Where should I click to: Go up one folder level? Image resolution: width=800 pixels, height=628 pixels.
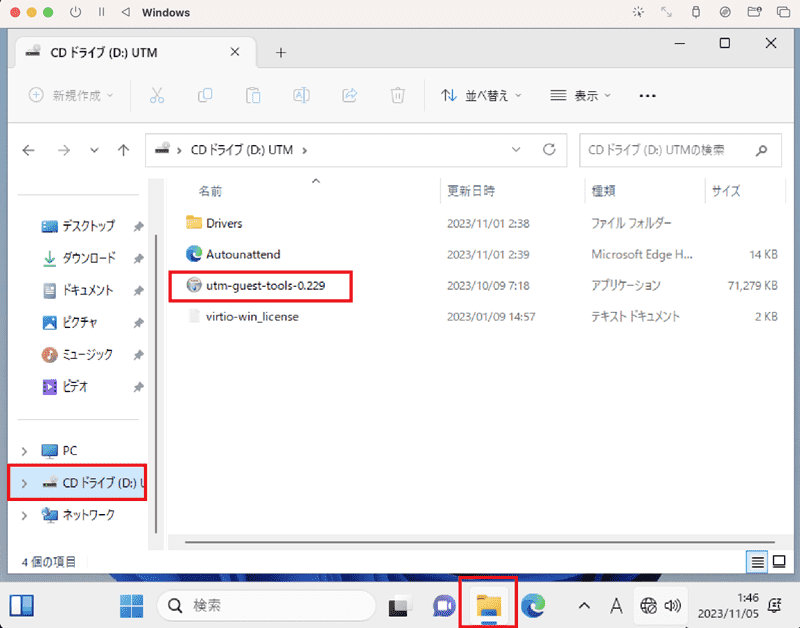pos(123,150)
